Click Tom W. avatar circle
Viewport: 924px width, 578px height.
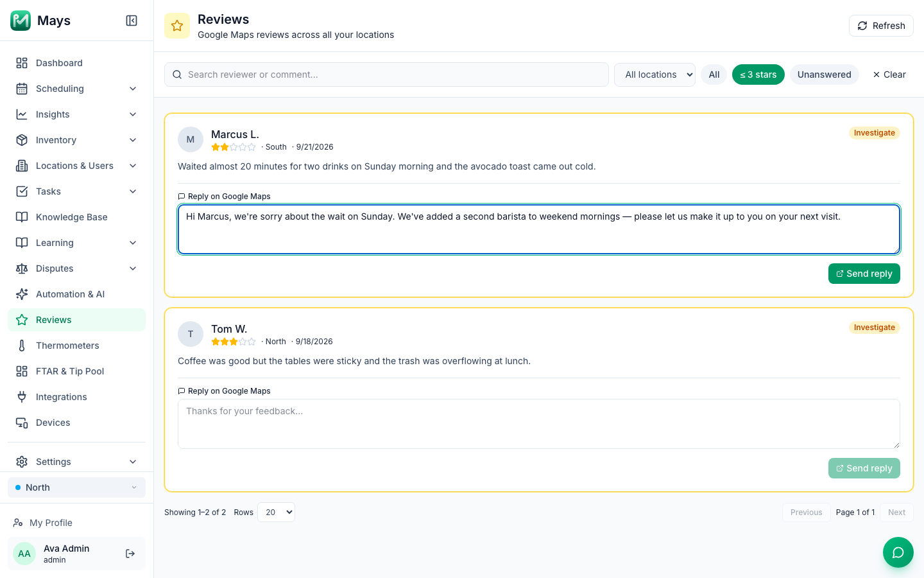tap(191, 334)
